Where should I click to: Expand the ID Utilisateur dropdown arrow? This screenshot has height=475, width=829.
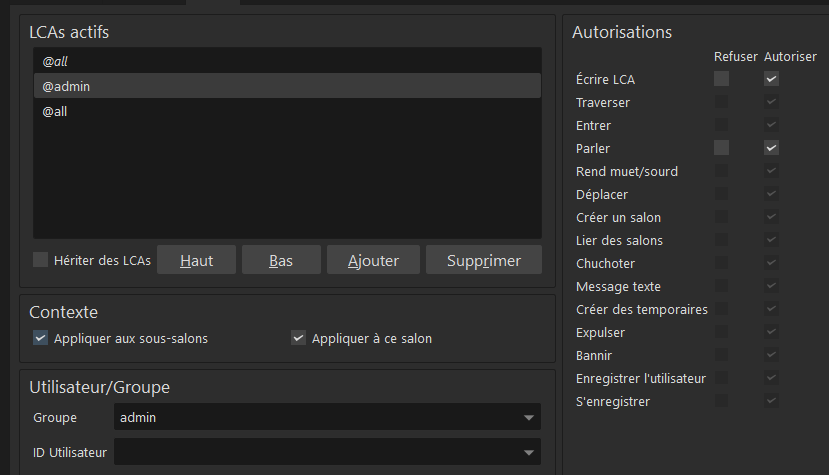tap(527, 453)
